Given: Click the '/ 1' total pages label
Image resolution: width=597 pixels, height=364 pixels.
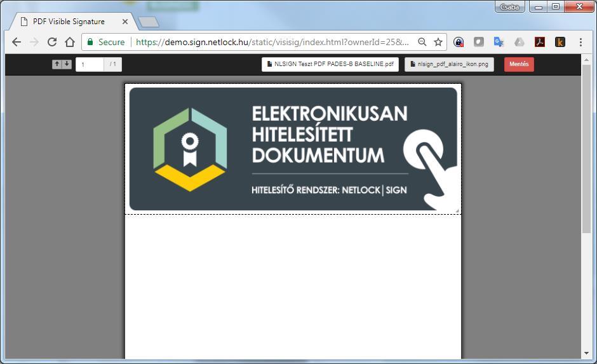Looking at the screenshot, I should coord(112,64).
